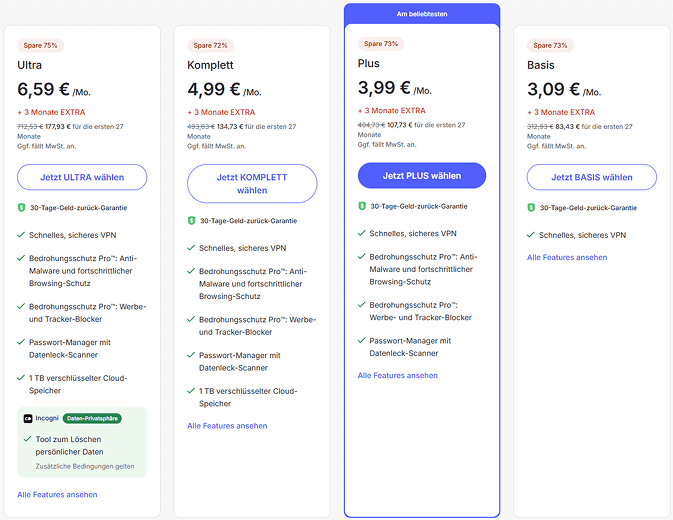673x520 pixels.
Task: Open Alle Features ansehen under Ultra
Action: 57,495
